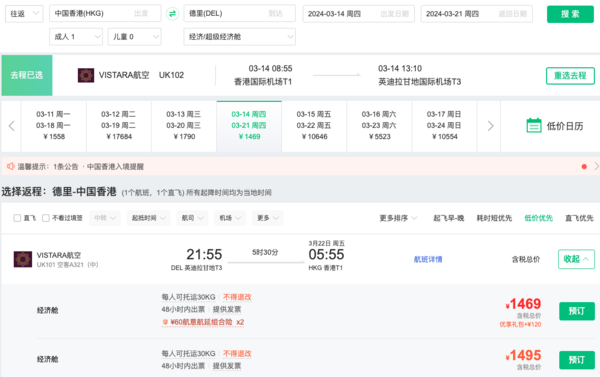Screen dimensions: 600x377
Task: Click 5时30分 flight duration text
Action: click(265, 252)
